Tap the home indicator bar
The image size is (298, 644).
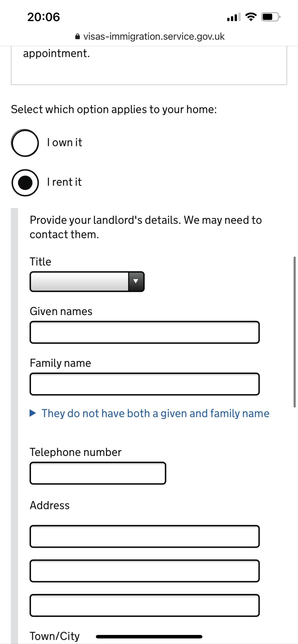tap(149, 636)
